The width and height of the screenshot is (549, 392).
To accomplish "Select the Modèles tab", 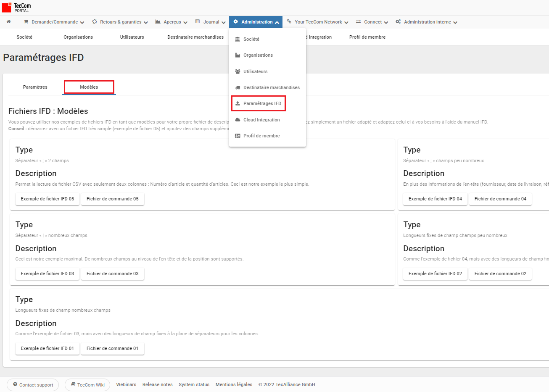I will [x=89, y=87].
